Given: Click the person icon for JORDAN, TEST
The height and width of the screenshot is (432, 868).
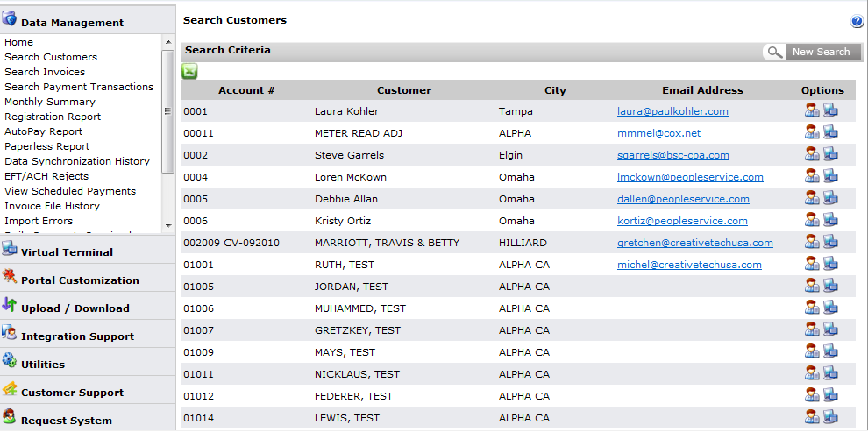Looking at the screenshot, I should click(x=812, y=286).
